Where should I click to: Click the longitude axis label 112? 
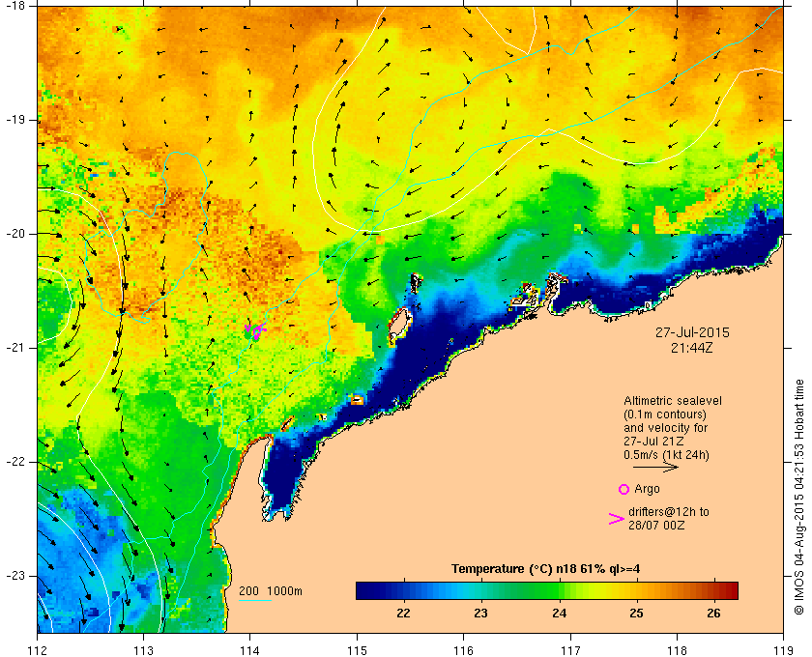point(38,649)
